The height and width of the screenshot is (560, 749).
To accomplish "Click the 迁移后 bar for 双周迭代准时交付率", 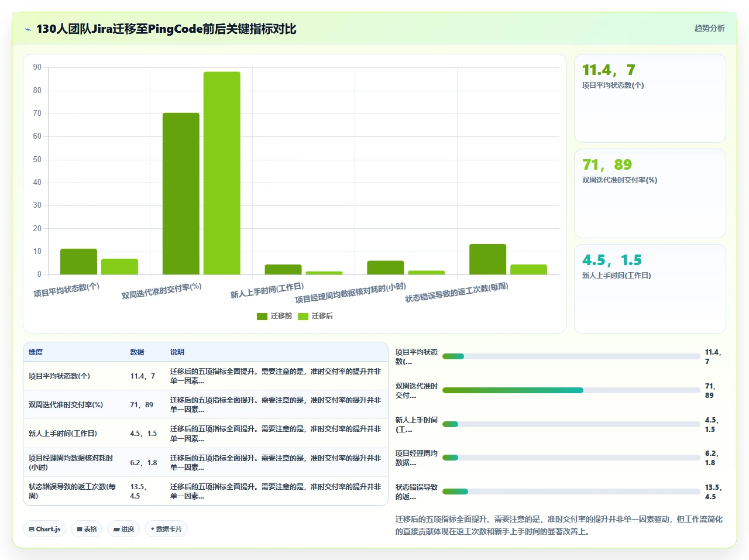I will [222, 173].
